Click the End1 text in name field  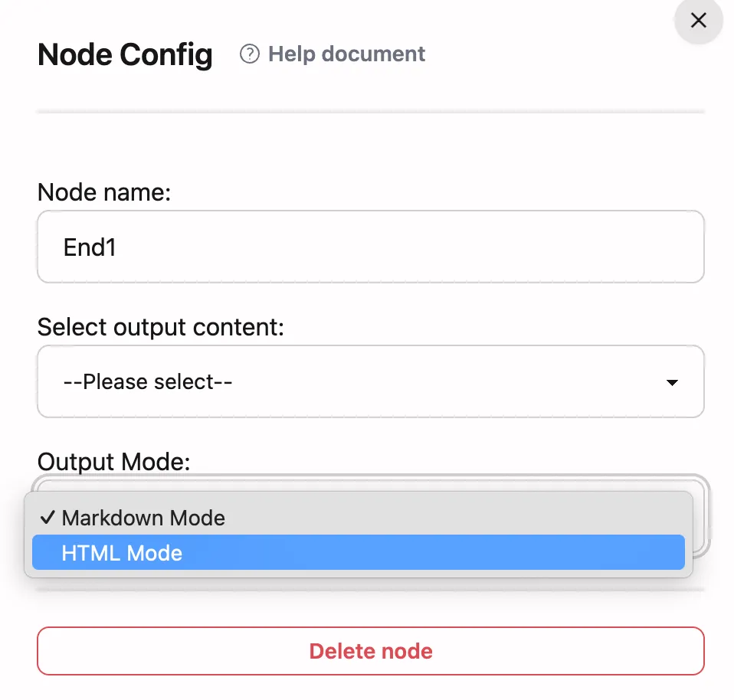tap(90, 247)
